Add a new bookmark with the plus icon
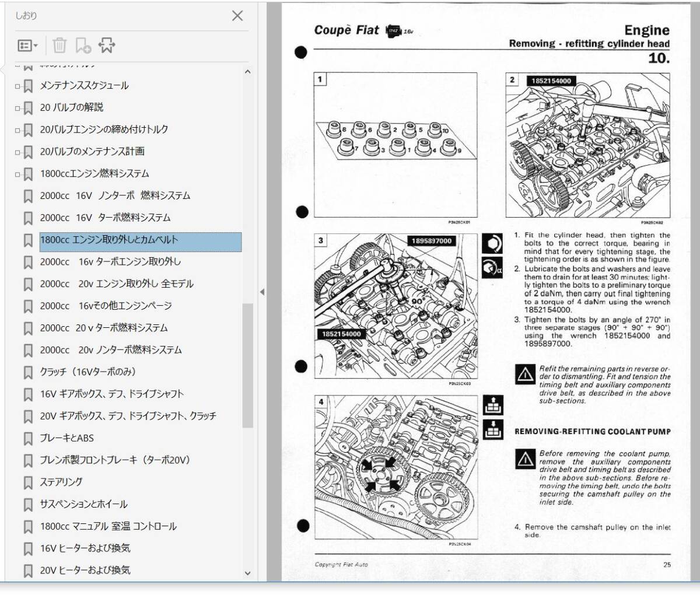700x598 pixels. [x=83, y=45]
